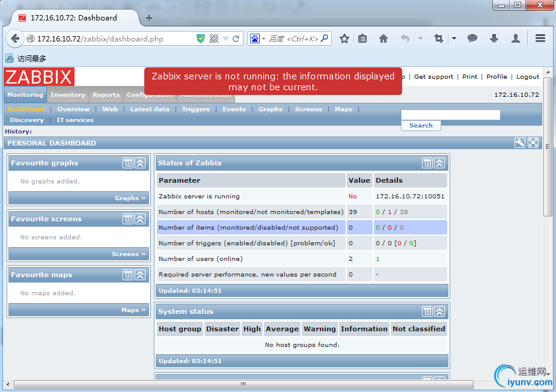556x392 pixels.
Task: Follow the Screens » link
Action: 129,254
